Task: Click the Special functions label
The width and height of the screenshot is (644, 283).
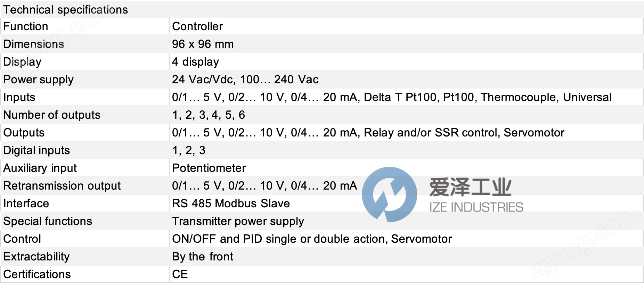Action: coord(48,221)
